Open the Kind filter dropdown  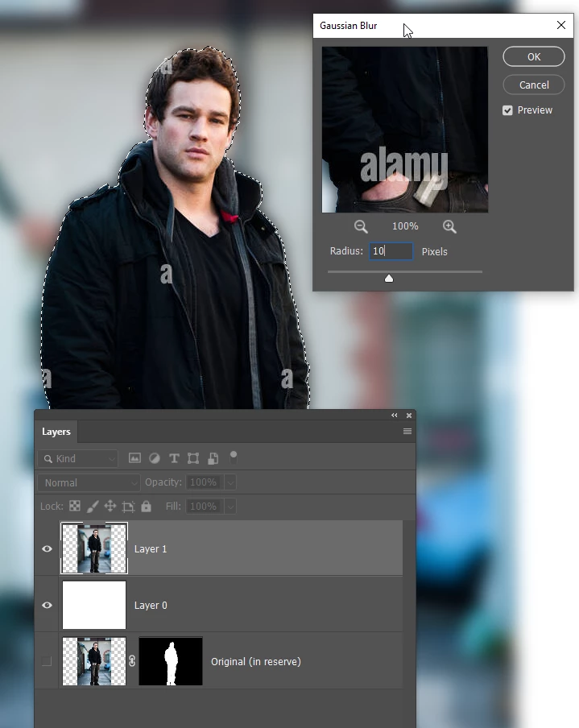point(78,459)
